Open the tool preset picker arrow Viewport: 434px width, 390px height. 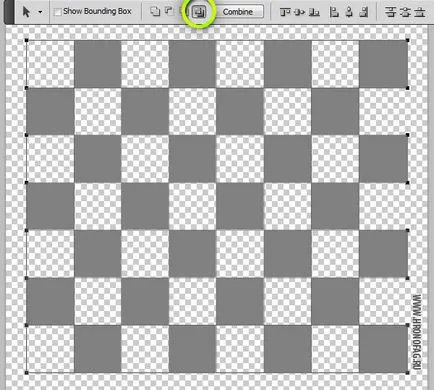tap(40, 12)
